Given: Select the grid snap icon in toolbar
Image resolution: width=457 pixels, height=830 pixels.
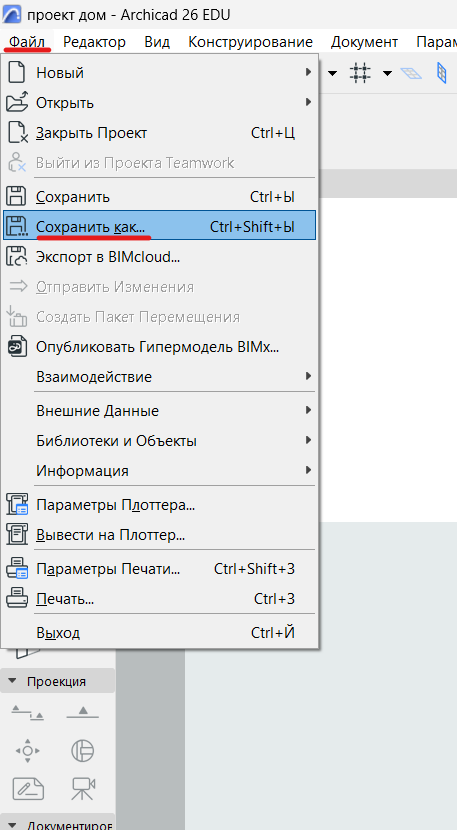Looking at the screenshot, I should coord(361,73).
